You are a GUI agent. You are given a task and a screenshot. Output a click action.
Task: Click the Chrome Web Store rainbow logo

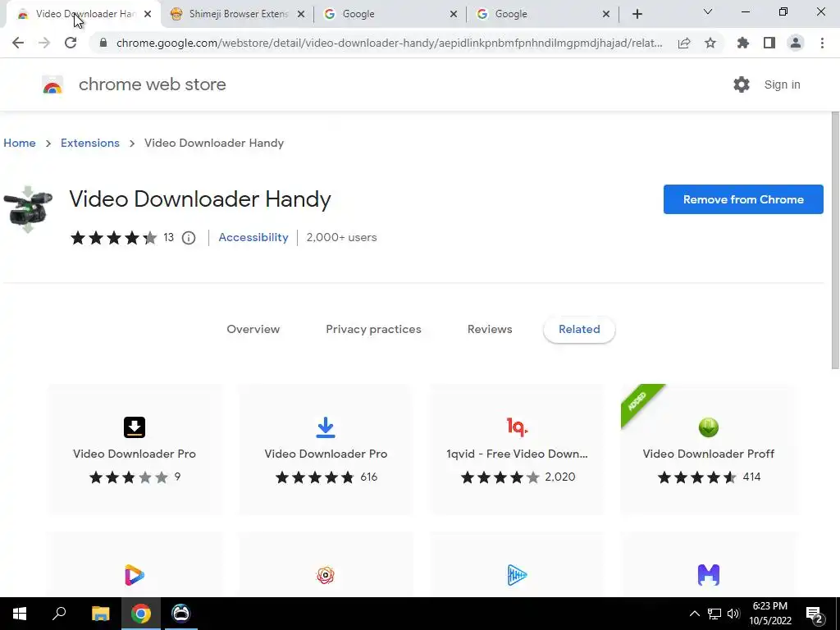pyautogui.click(x=52, y=84)
